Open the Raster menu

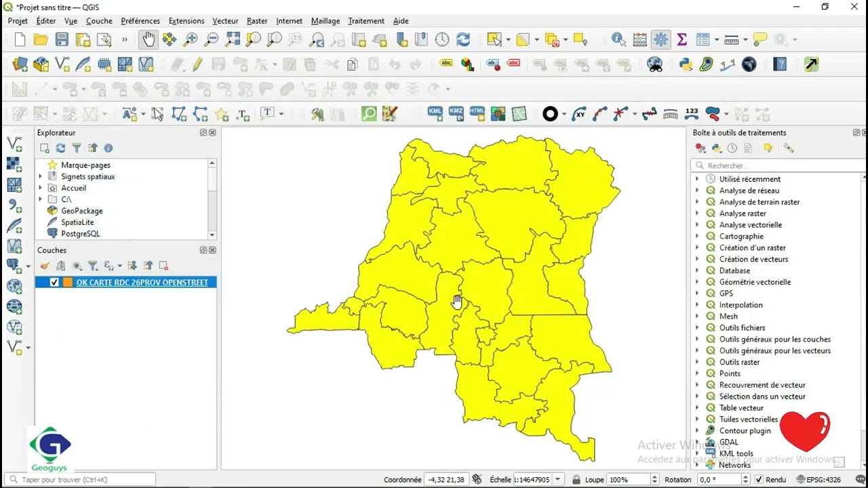(257, 21)
